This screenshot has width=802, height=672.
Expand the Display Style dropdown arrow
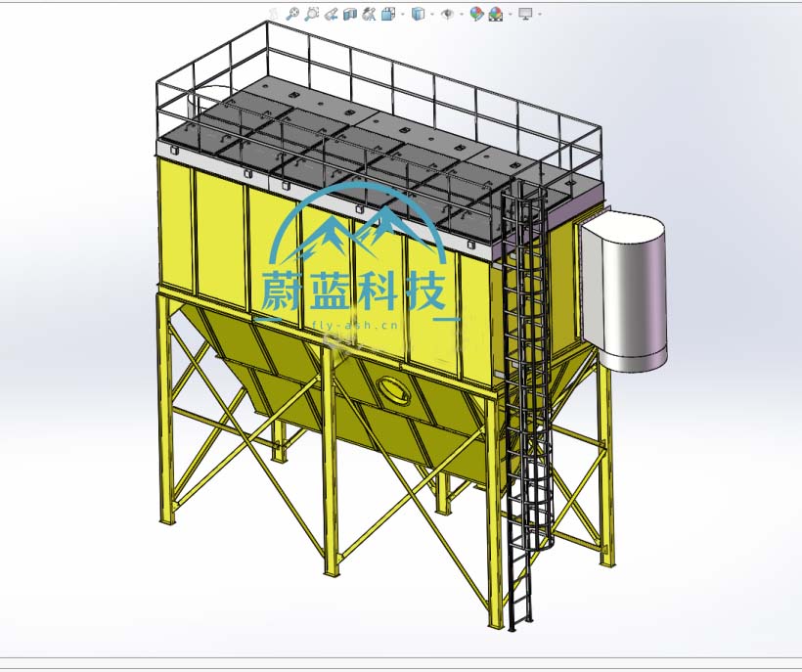tap(431, 15)
